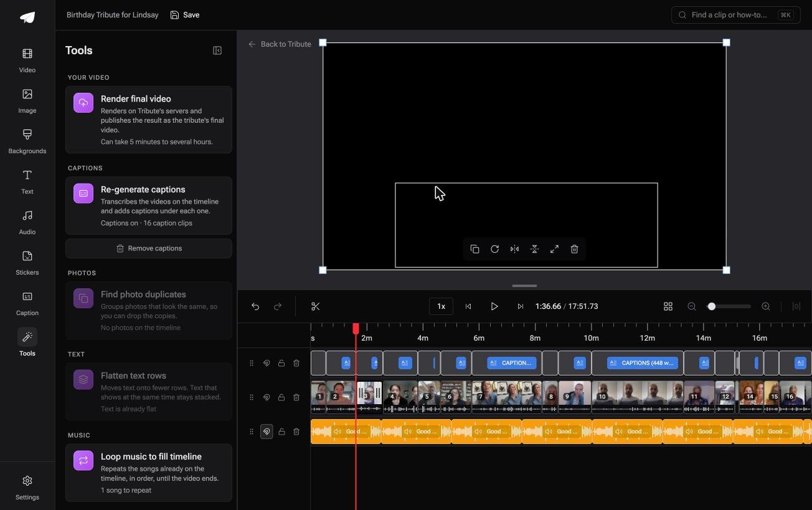Open the Backgrounds panel in sidebar
812x510 pixels.
(27, 141)
